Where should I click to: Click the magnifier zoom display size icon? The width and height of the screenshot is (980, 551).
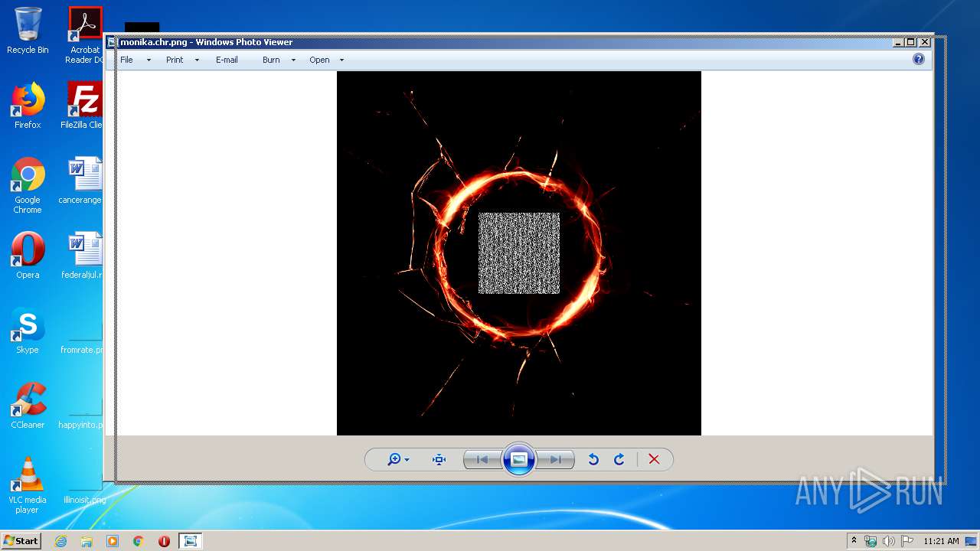pyautogui.click(x=394, y=459)
